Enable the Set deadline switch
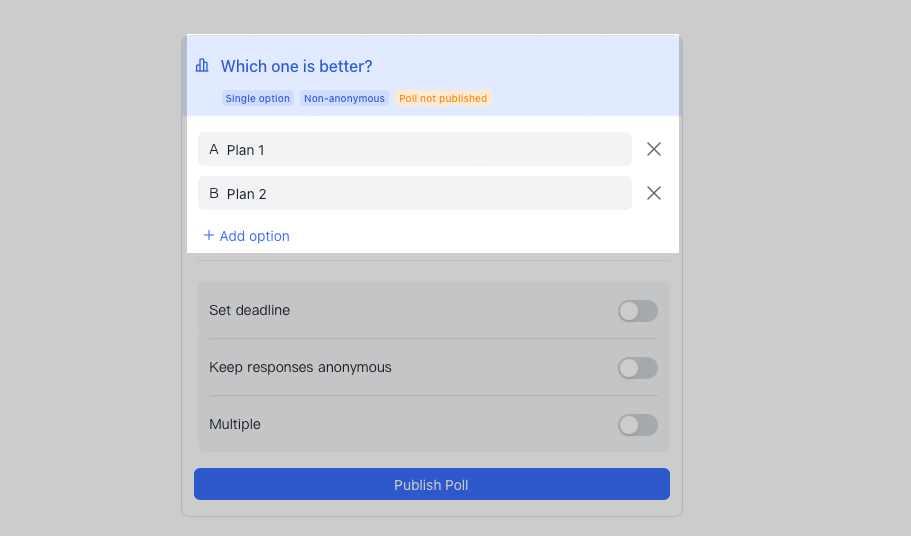Screen dimensions: 911x536 (x=637, y=311)
